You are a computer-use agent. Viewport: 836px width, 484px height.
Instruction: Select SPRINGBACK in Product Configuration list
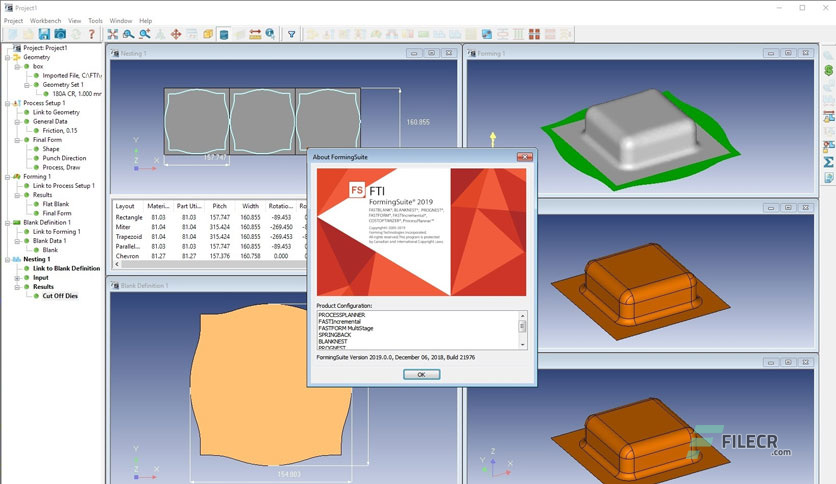(335, 335)
